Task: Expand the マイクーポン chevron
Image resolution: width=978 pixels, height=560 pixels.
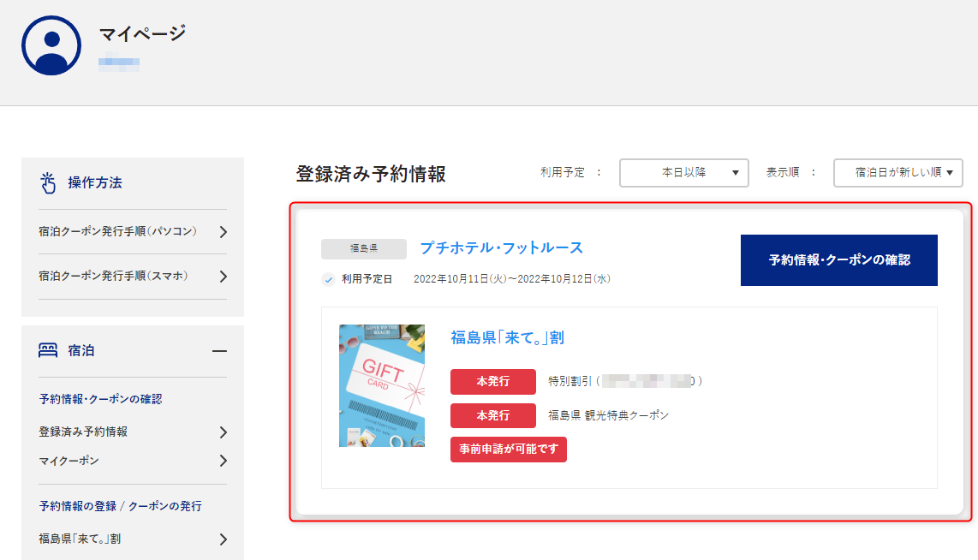Action: click(x=224, y=461)
